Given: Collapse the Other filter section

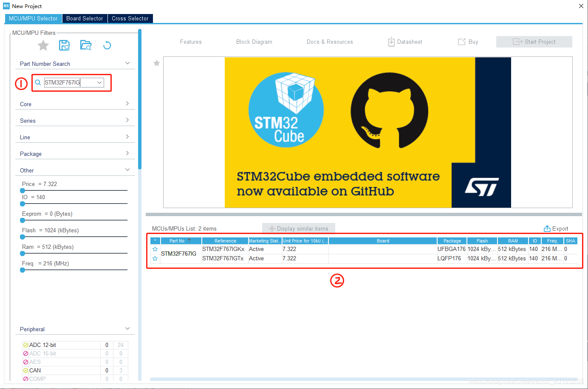Looking at the screenshot, I should (127, 170).
